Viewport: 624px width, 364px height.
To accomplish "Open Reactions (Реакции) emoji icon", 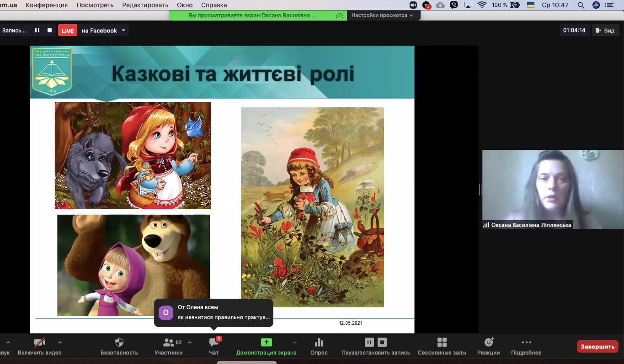I will coord(489,343).
